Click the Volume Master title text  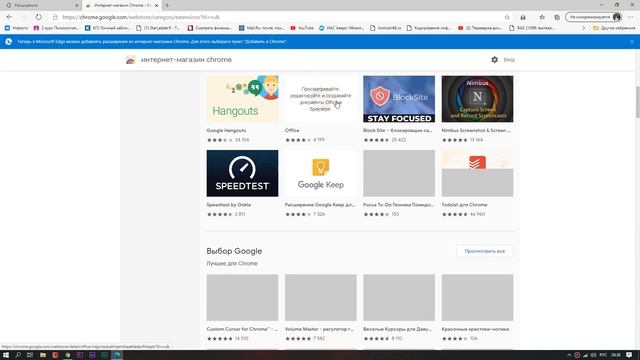click(x=319, y=329)
